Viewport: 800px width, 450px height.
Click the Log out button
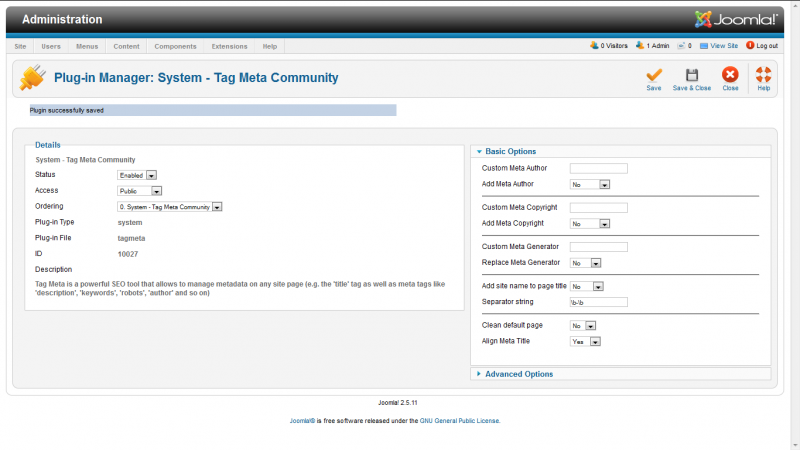762,46
